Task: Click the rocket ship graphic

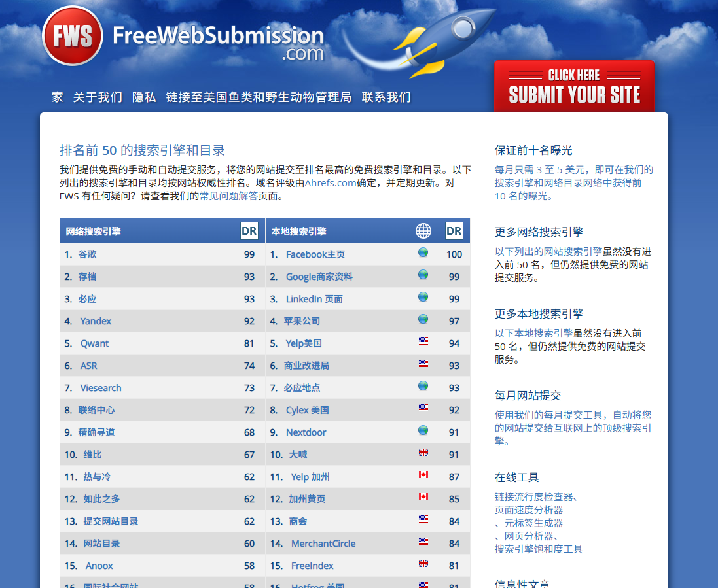Action: pos(440,41)
